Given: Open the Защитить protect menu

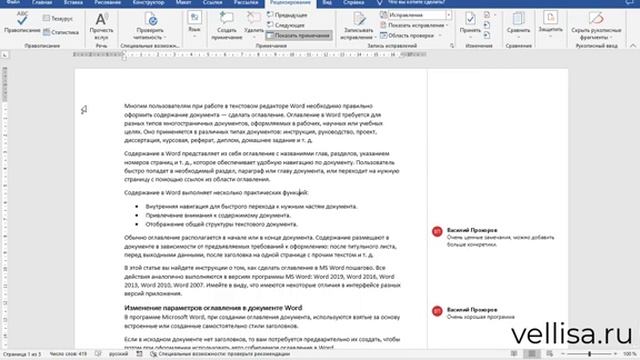Looking at the screenshot, I should (550, 24).
